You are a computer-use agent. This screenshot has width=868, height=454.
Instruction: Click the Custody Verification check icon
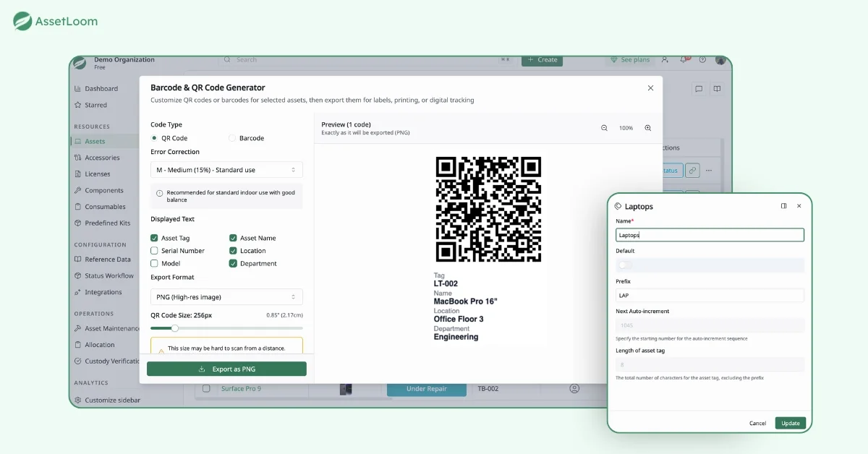click(x=78, y=361)
